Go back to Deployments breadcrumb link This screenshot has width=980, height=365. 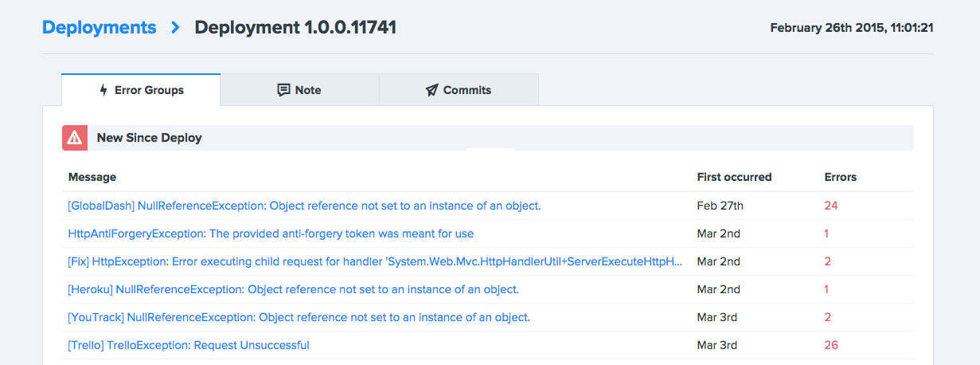pos(99,28)
